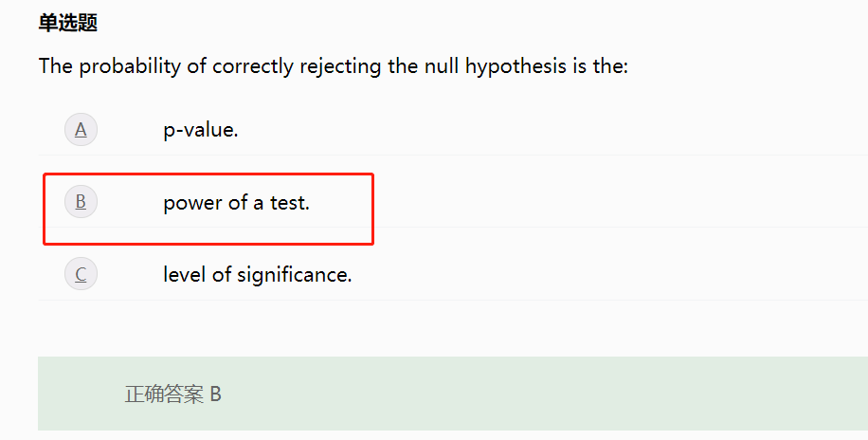Screen dimensions: 868x440
Task: Click the word 'level' in option C
Action: (x=182, y=275)
